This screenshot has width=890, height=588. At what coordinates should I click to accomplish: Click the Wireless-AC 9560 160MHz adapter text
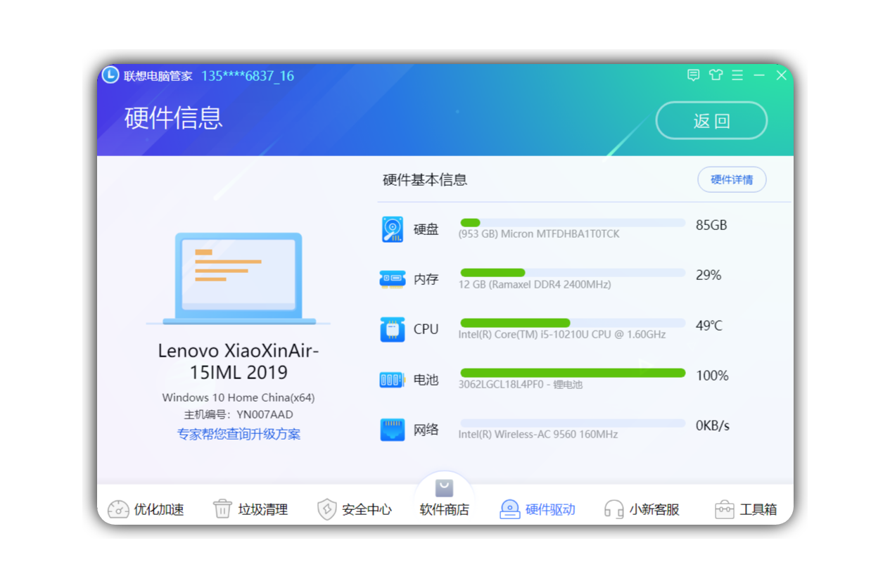tap(538, 434)
